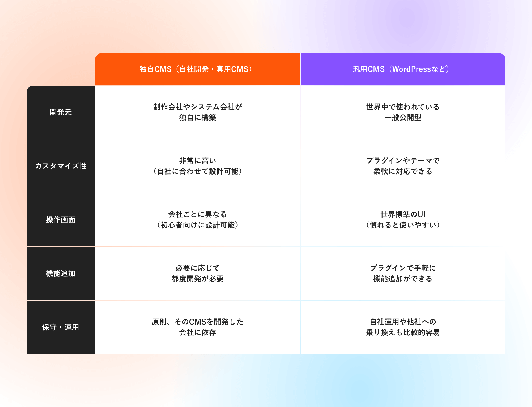Viewport: 532px width, 407px height.
Task: Select the 操作画面 row label
Action: coord(61,220)
